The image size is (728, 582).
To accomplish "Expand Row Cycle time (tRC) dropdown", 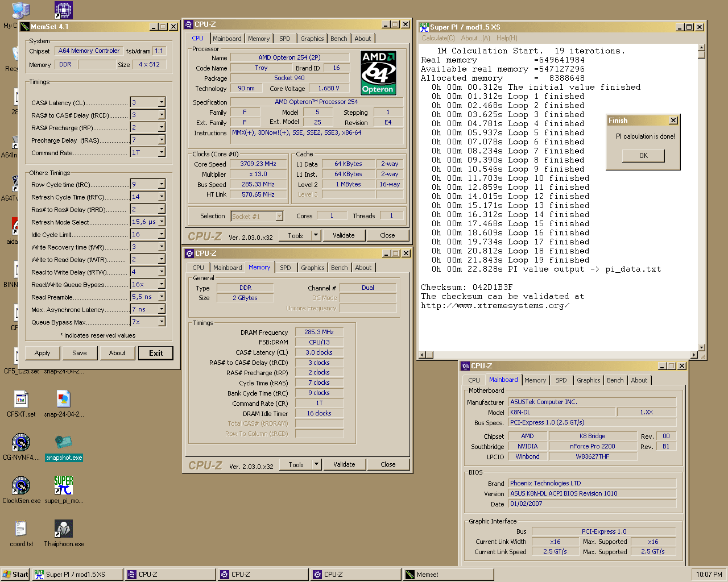I will [162, 184].
